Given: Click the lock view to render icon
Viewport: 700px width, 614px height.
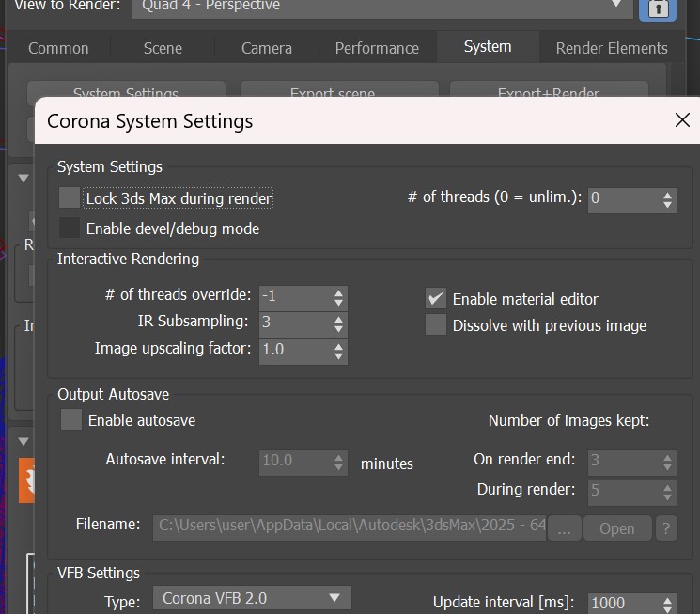Looking at the screenshot, I should [658, 8].
